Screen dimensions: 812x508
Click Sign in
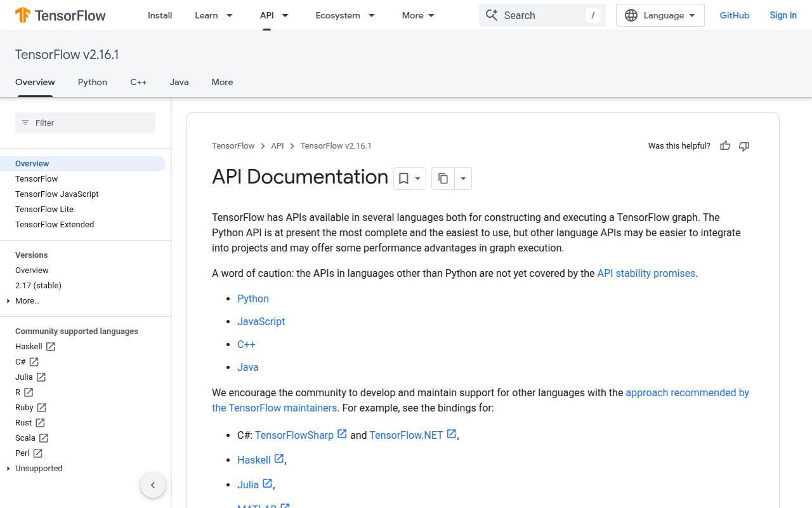coord(783,15)
